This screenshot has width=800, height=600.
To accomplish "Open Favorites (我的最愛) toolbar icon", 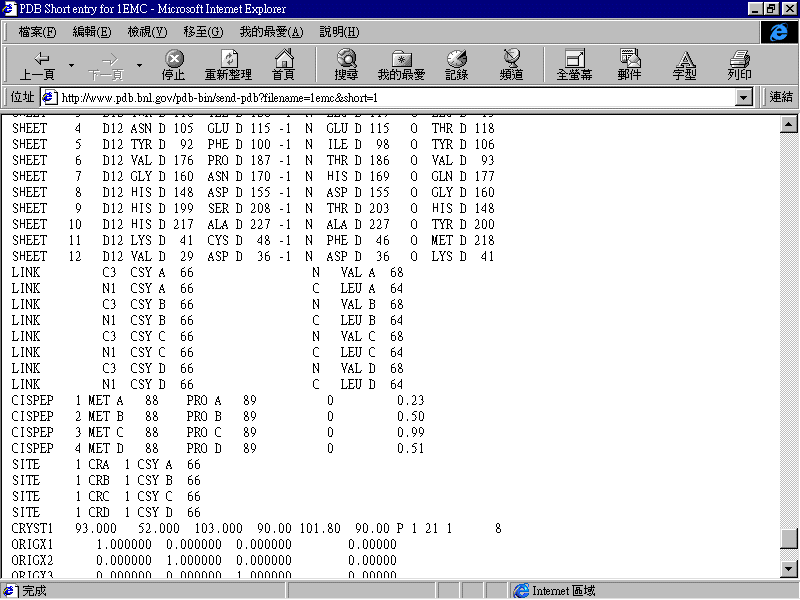I will (401, 66).
